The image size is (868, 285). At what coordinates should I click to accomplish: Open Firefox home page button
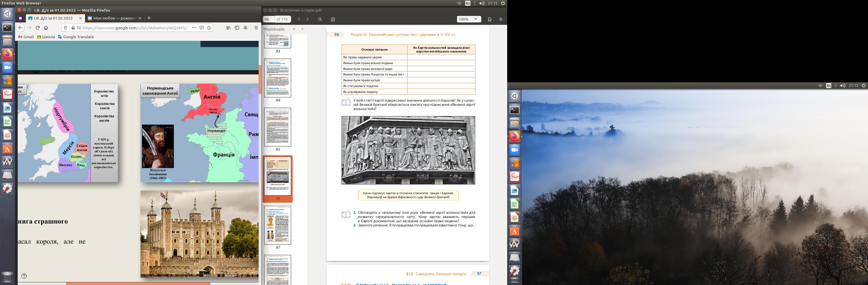coord(46,28)
